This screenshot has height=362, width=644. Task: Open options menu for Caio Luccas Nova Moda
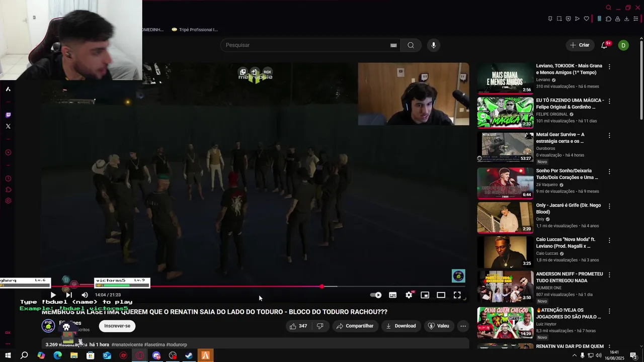click(609, 240)
